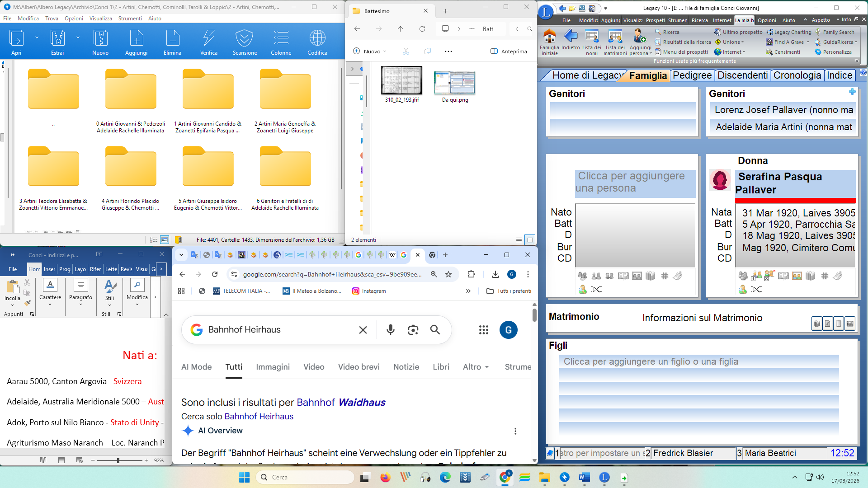The image size is (868, 488).
Task: Click the 'Cerca solo Bahnhof Heirhaus' link
Action: click(x=259, y=416)
